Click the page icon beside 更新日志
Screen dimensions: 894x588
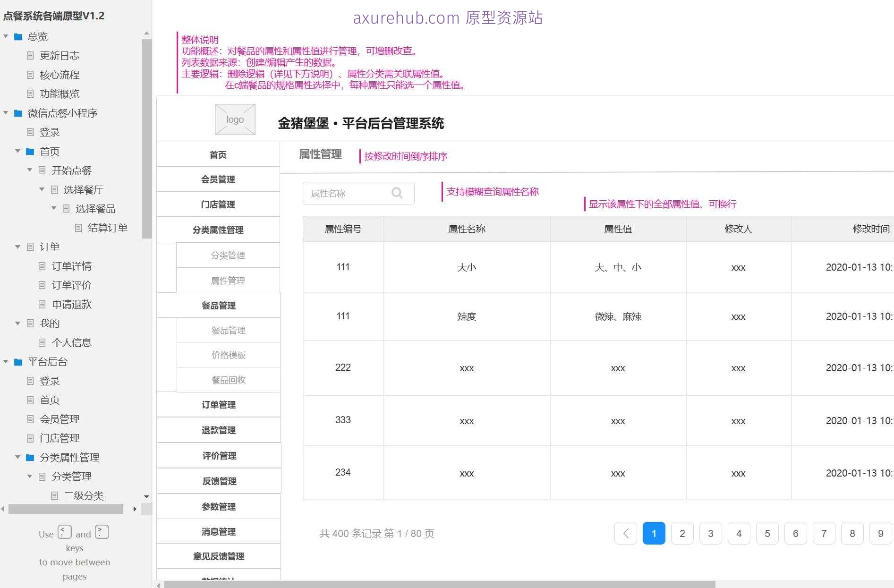(30, 56)
